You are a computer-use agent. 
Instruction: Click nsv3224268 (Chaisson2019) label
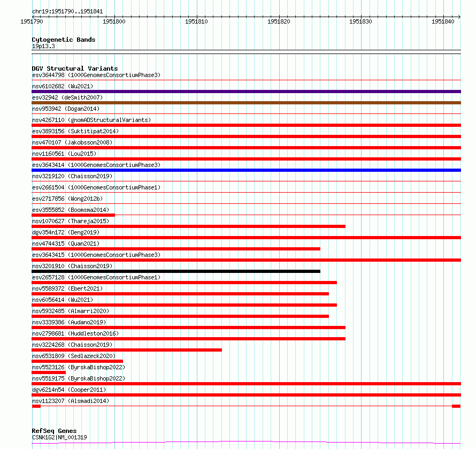click(72, 345)
